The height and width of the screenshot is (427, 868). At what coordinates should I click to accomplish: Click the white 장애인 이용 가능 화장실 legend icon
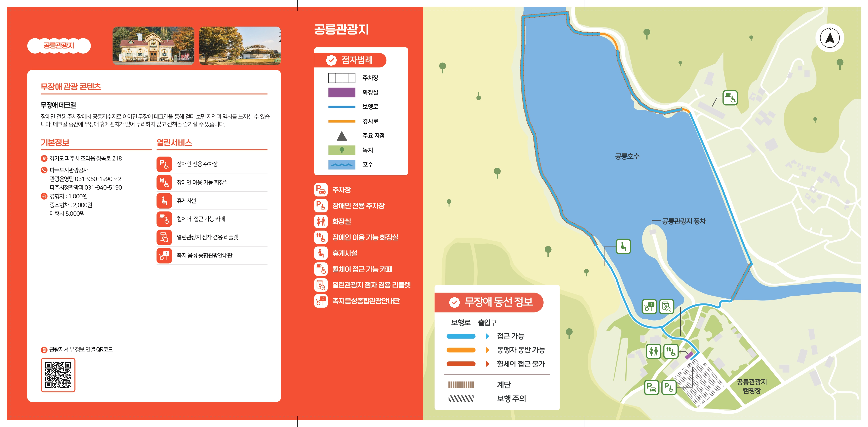click(x=321, y=237)
